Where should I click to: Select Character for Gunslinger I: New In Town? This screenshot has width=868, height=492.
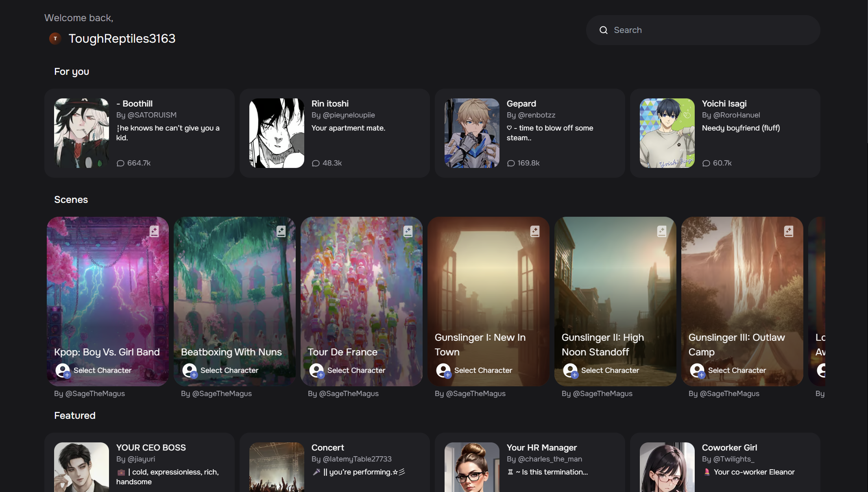[x=483, y=370]
